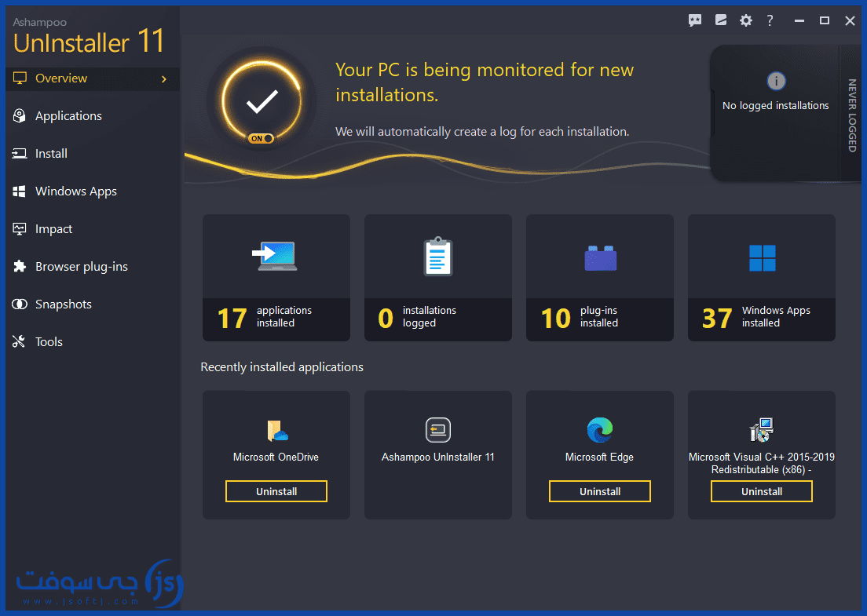Click the info icon above No logged installations
This screenshot has height=616, width=867.
[x=776, y=81]
